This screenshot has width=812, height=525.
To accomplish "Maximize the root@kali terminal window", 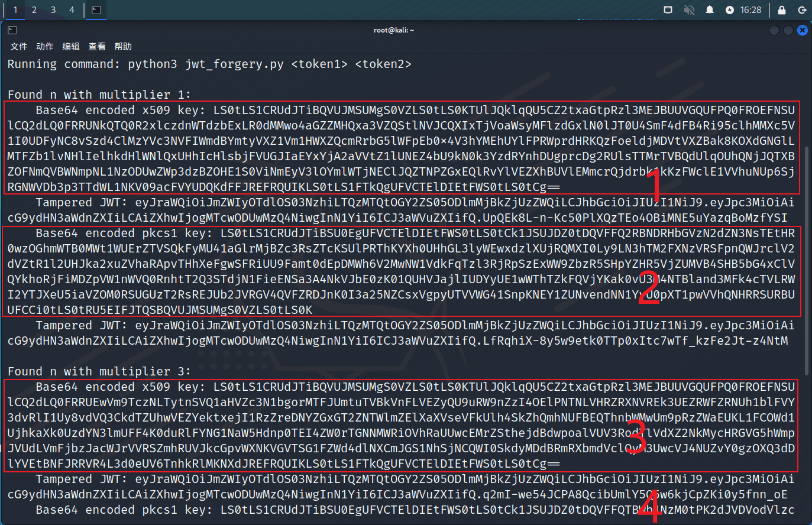I will [788, 30].
